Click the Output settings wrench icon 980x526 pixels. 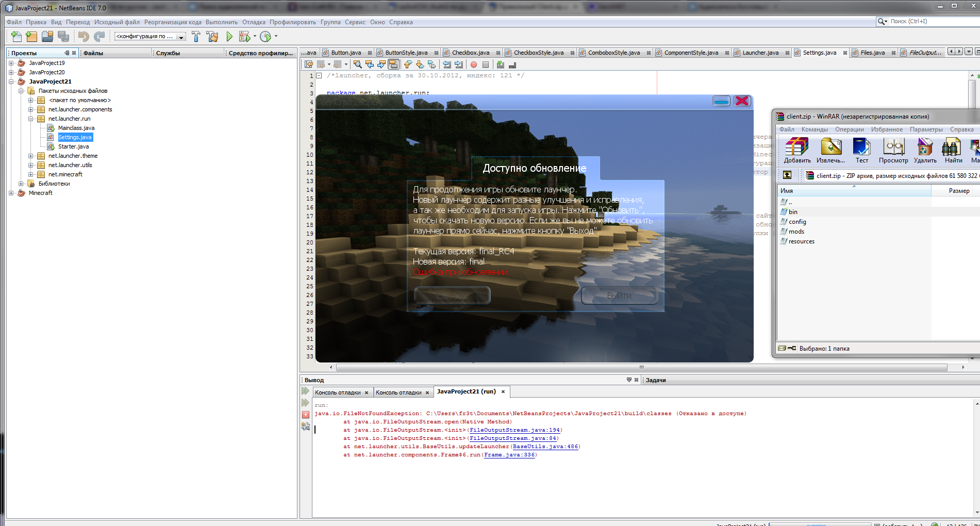[x=306, y=426]
